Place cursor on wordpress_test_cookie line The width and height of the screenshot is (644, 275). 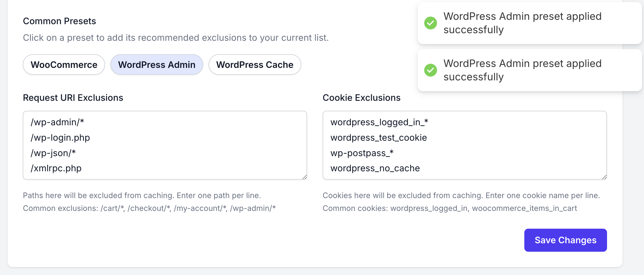pos(378,137)
